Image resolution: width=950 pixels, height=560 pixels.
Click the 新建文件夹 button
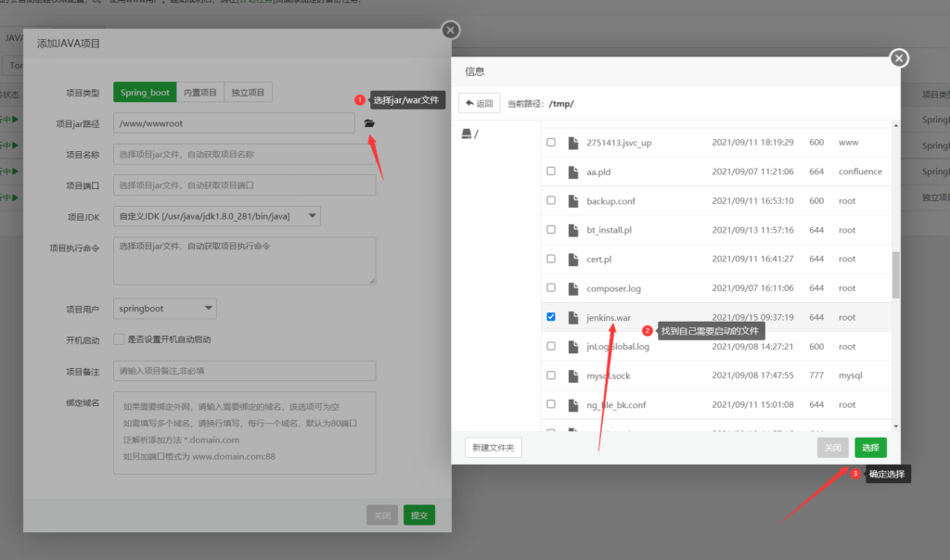tap(494, 448)
